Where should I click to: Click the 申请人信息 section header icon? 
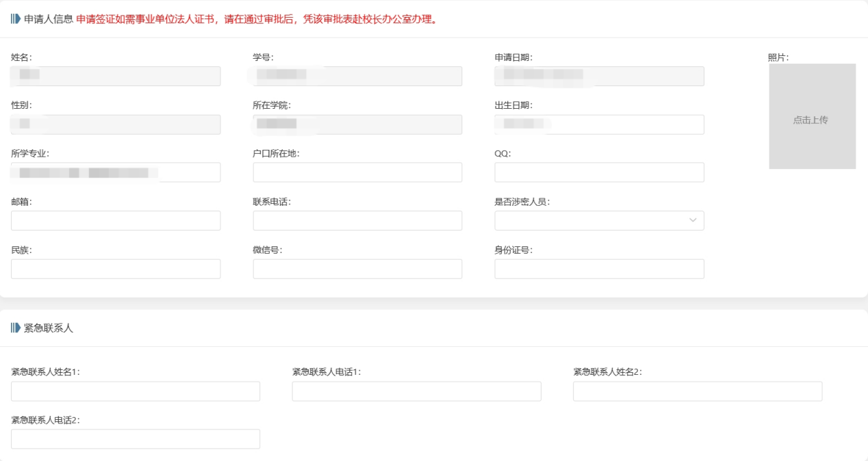point(16,19)
